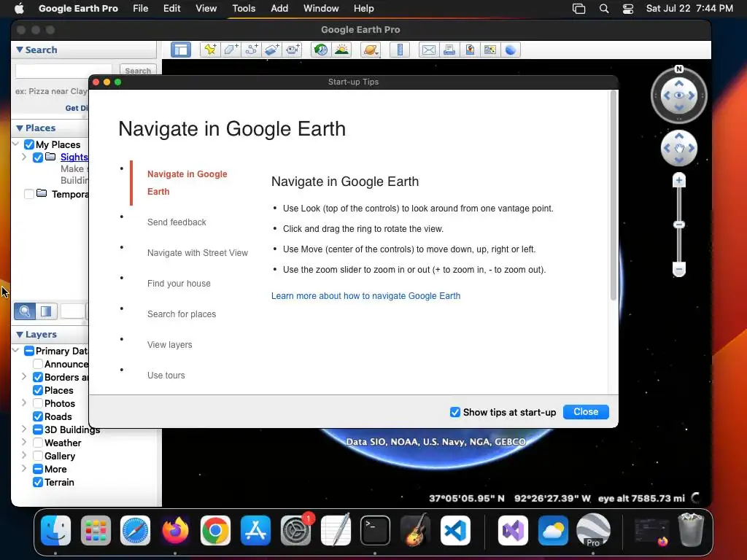Zoom in with the plus button
This screenshot has width=747, height=560.
click(679, 181)
